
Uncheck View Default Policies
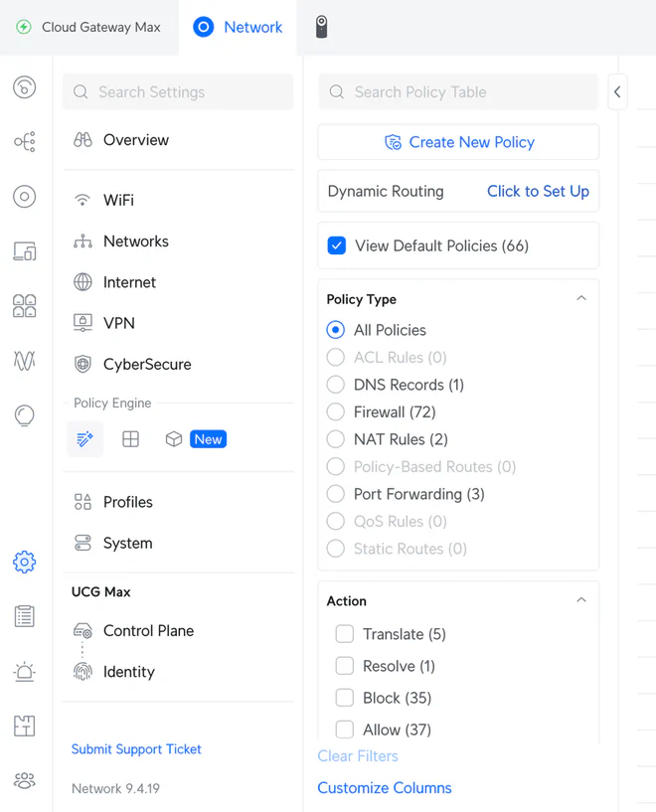pos(337,245)
